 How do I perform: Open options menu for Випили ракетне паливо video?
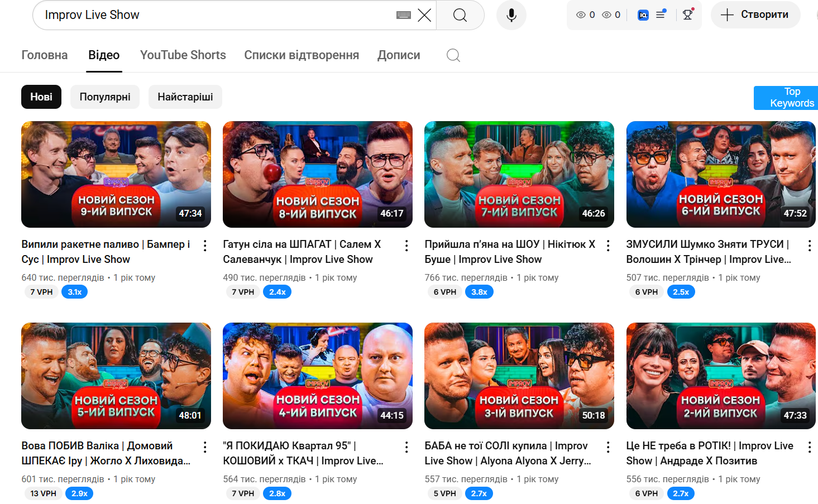[x=205, y=246]
